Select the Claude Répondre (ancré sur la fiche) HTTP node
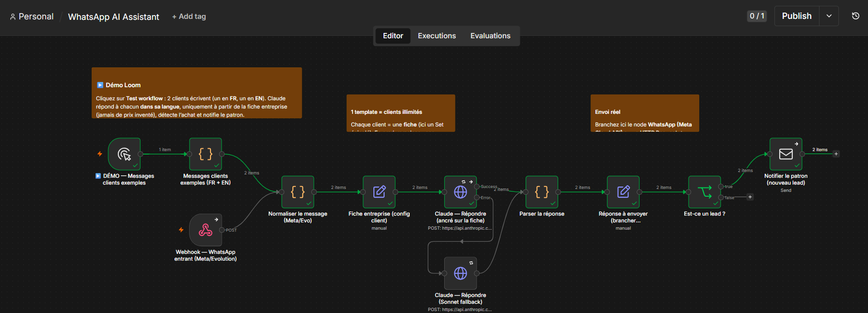This screenshot has width=868, height=313. click(x=461, y=192)
